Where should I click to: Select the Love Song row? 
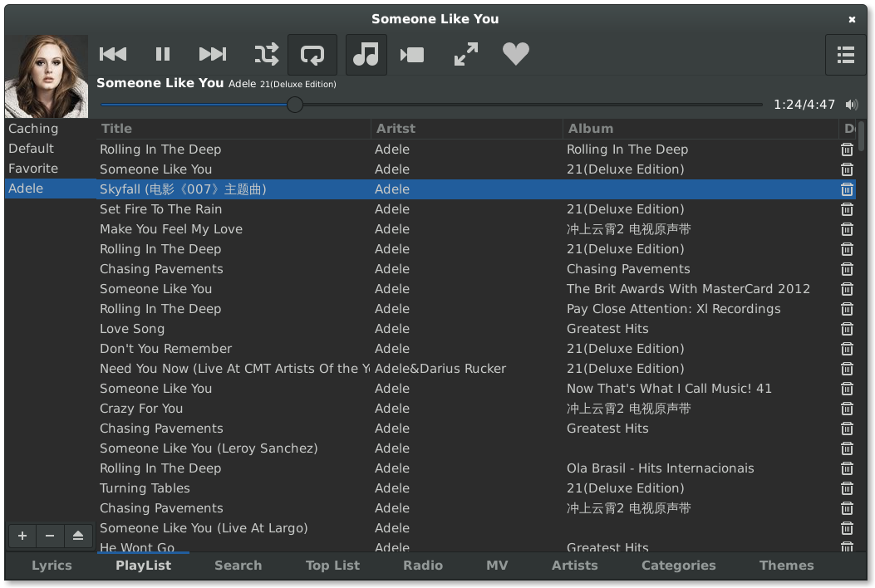(476, 329)
